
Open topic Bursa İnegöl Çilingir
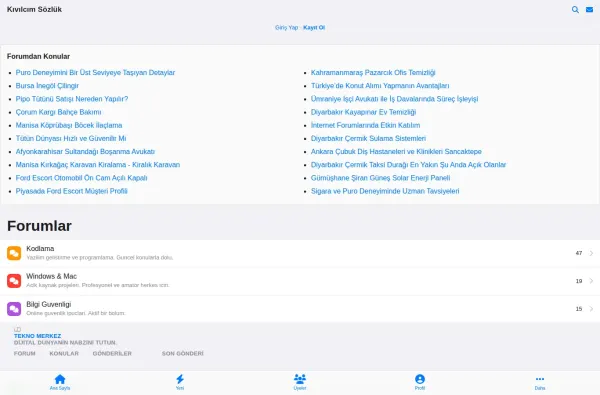point(47,86)
